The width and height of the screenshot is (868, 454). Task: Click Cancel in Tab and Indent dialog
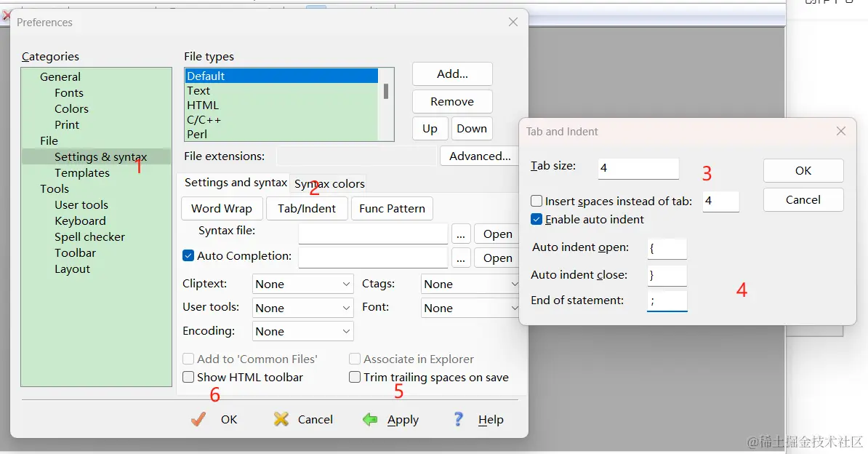pos(803,199)
